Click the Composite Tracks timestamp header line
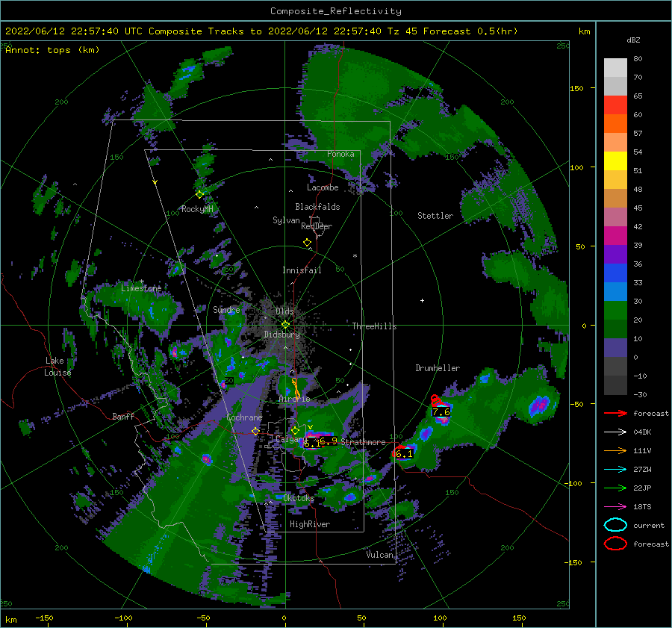The height and width of the screenshot is (628, 672). pyautogui.click(x=261, y=31)
